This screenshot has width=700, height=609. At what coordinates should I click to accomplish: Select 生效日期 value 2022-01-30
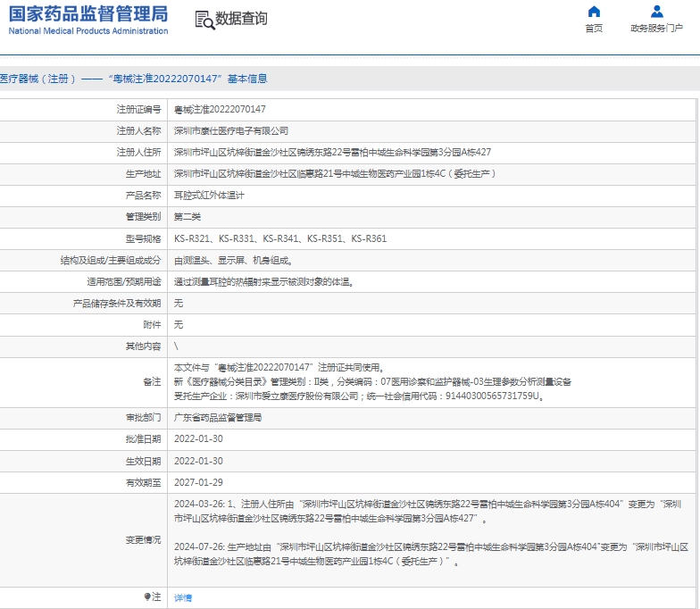(198, 461)
